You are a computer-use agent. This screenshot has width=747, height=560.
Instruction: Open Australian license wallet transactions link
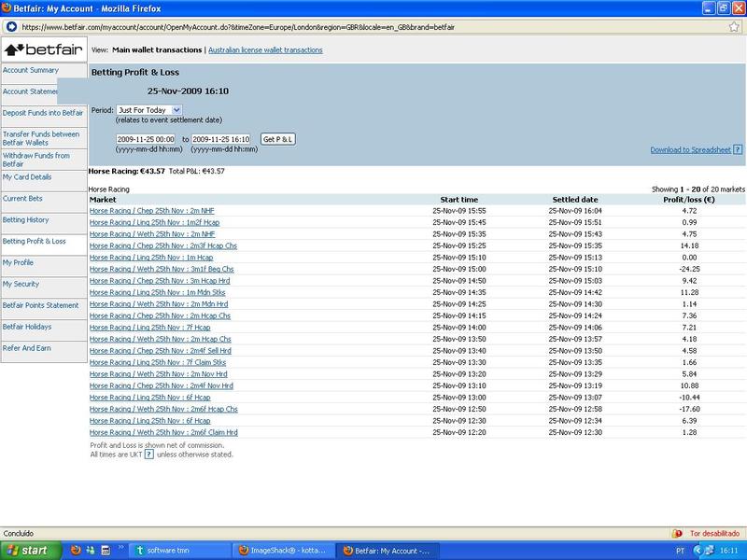pos(265,50)
